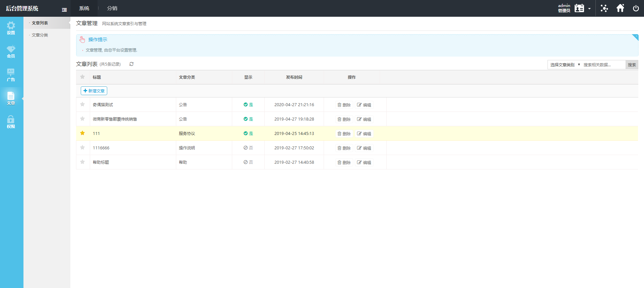This screenshot has width=644, height=288.
Task: Switch to the 系统 top tab
Action: (84, 8)
